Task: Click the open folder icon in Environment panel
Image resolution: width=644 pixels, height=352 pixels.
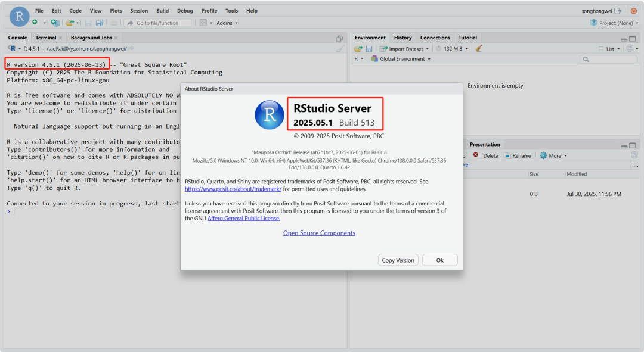Action: click(x=357, y=48)
